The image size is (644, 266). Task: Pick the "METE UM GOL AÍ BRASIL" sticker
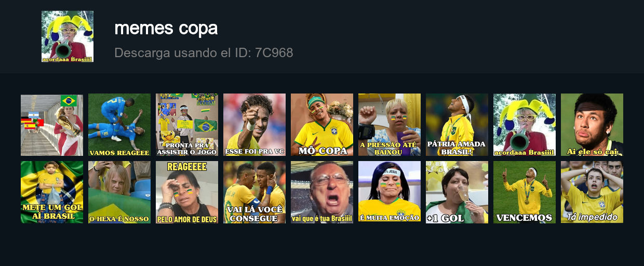coord(52,192)
